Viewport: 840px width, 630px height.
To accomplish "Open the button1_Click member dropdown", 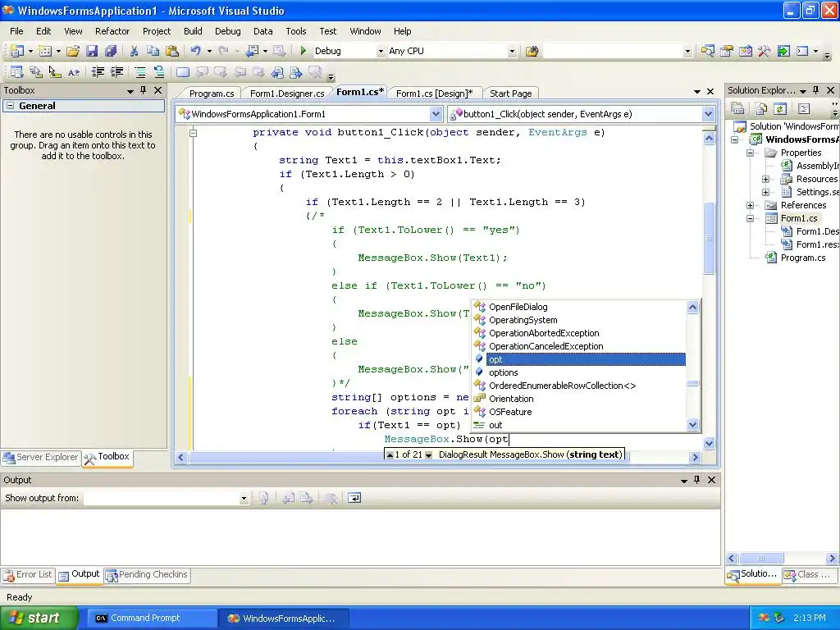I will point(708,113).
